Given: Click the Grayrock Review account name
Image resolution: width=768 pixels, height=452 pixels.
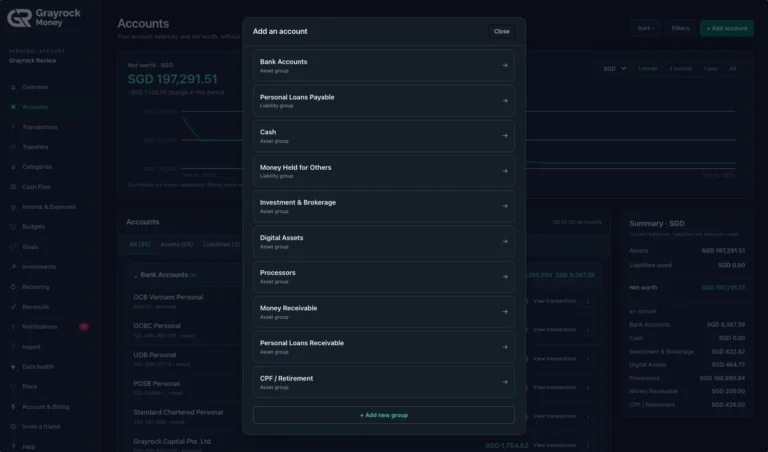Looking at the screenshot, I should 32,61.
